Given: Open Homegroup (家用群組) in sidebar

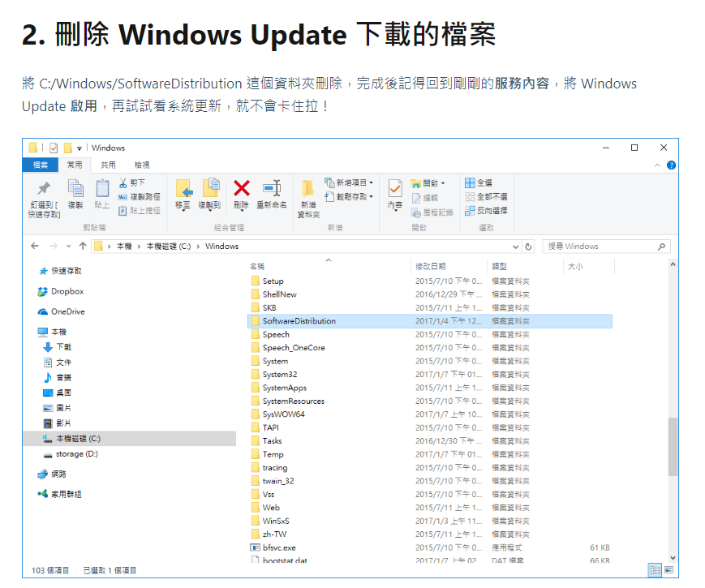Looking at the screenshot, I should click(60, 494).
